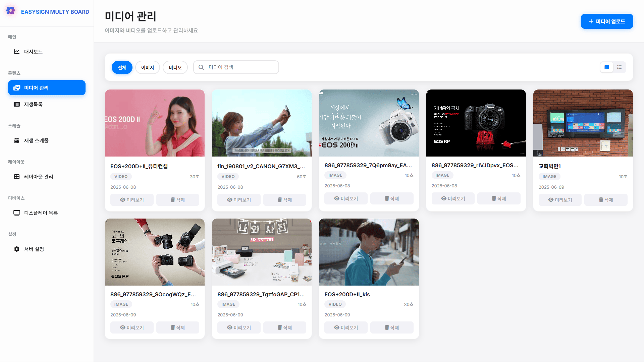Image resolution: width=644 pixels, height=362 pixels.
Task: Filter media by 비디오
Action: click(175, 67)
